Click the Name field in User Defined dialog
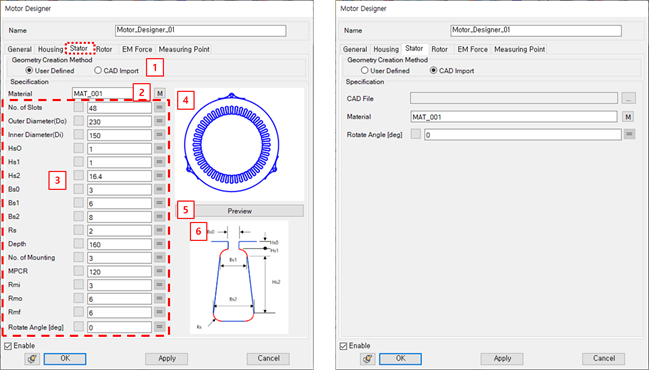650x371 pixels. (x=201, y=30)
